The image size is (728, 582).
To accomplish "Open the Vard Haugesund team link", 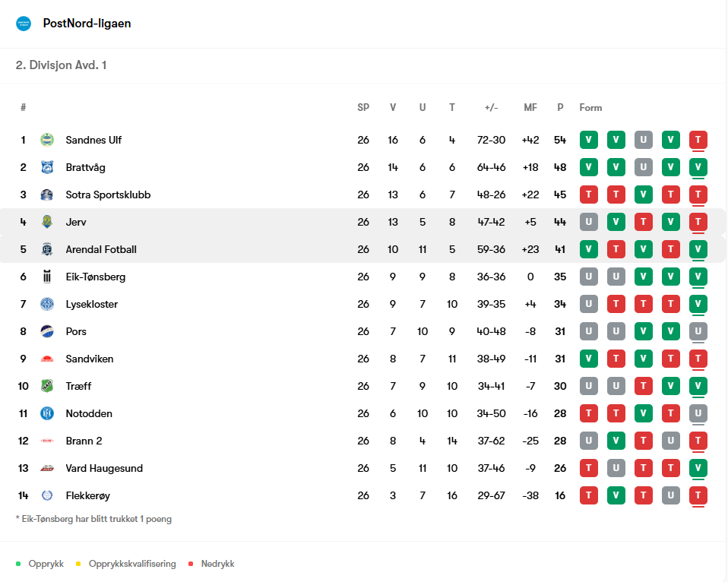I will 104,468.
